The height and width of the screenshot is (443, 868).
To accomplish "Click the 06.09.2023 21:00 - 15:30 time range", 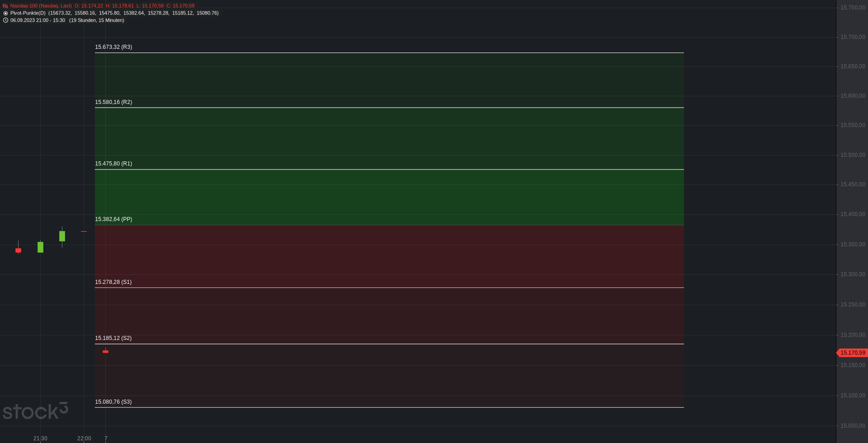I will [x=38, y=20].
